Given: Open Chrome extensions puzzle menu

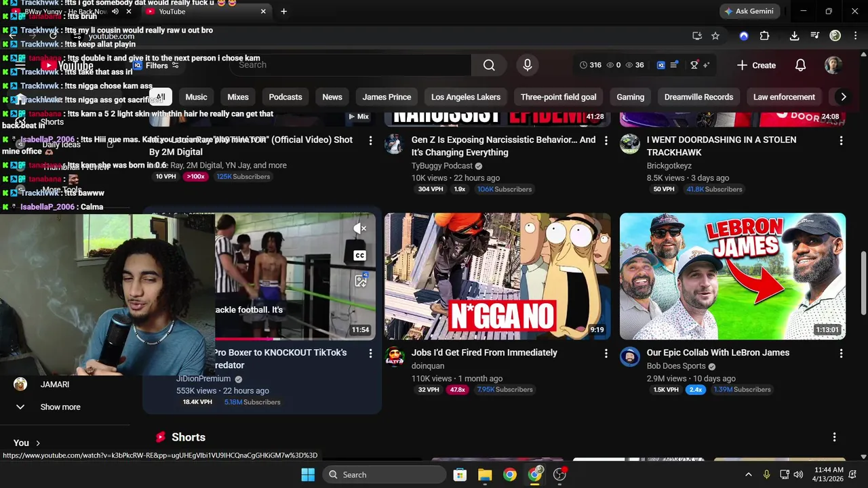Looking at the screenshot, I should pos(764,36).
